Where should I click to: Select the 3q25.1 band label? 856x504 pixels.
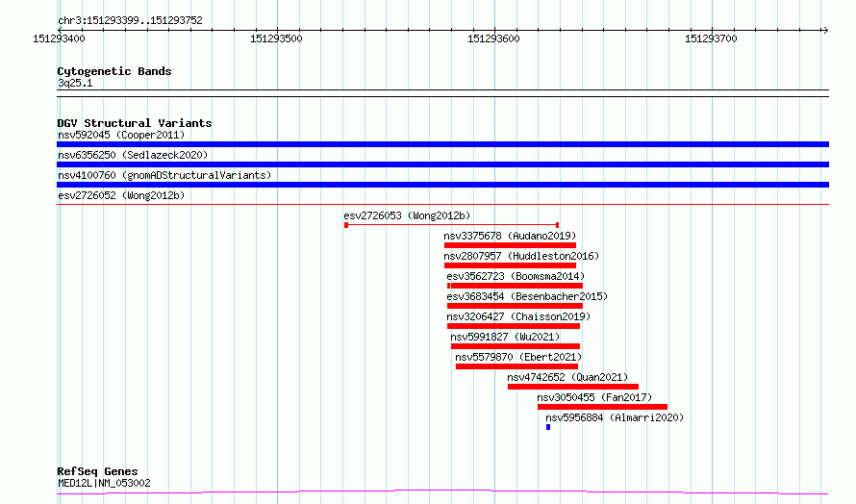[x=75, y=83]
